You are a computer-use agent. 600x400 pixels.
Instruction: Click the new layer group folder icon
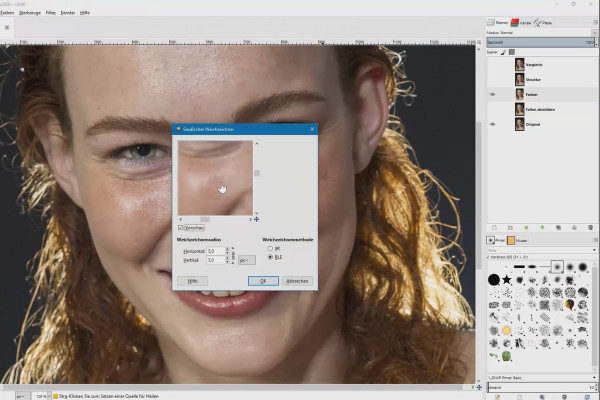[510, 228]
